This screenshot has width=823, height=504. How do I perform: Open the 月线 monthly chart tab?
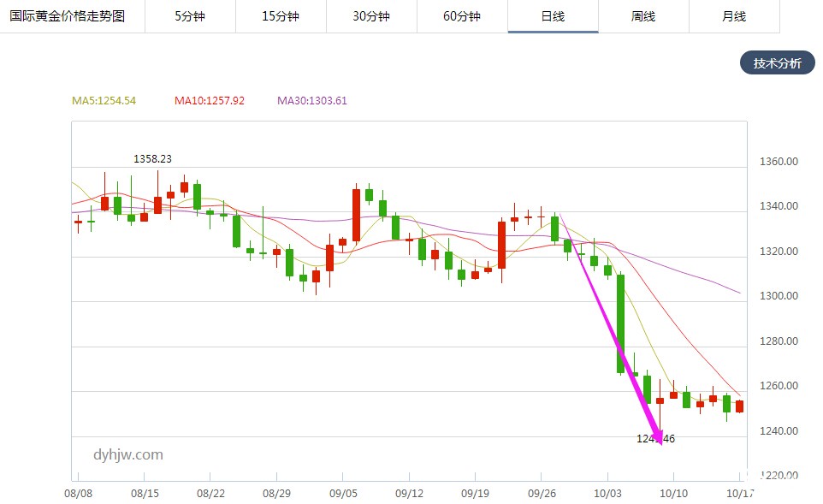coord(734,16)
